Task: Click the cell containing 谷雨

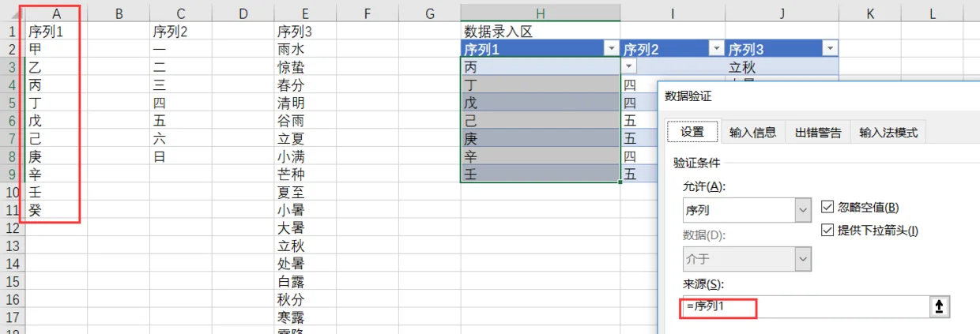Action: [x=305, y=121]
